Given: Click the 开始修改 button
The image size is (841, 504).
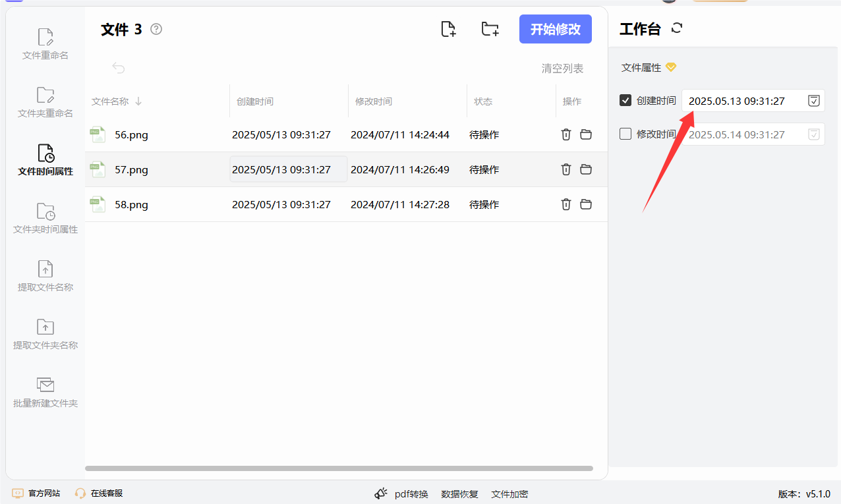Looking at the screenshot, I should coord(556,29).
